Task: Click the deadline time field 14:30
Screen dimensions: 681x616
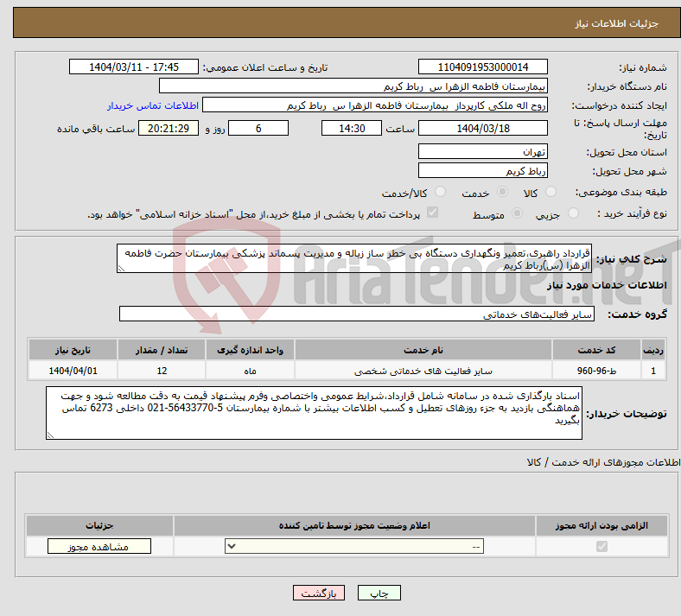Action: pyautogui.click(x=352, y=128)
